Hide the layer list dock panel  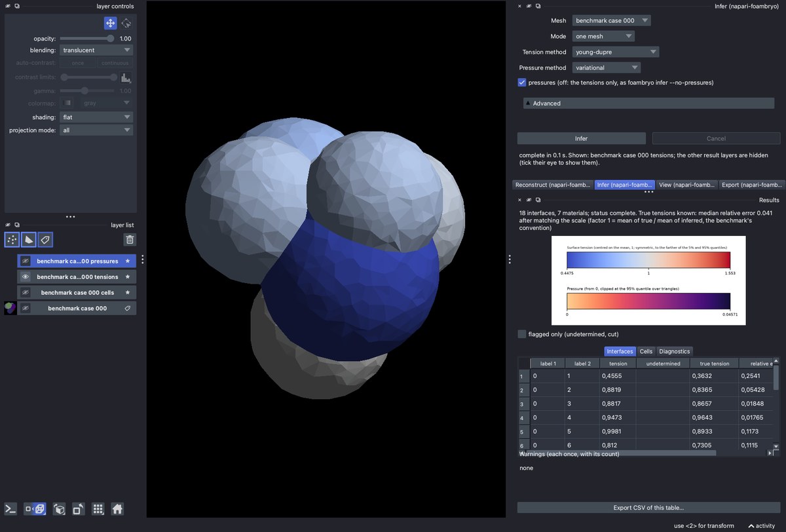pyautogui.click(x=8, y=225)
